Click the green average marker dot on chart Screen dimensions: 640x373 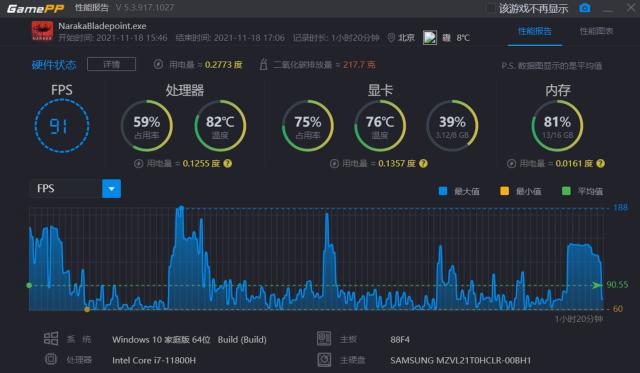tap(29, 285)
